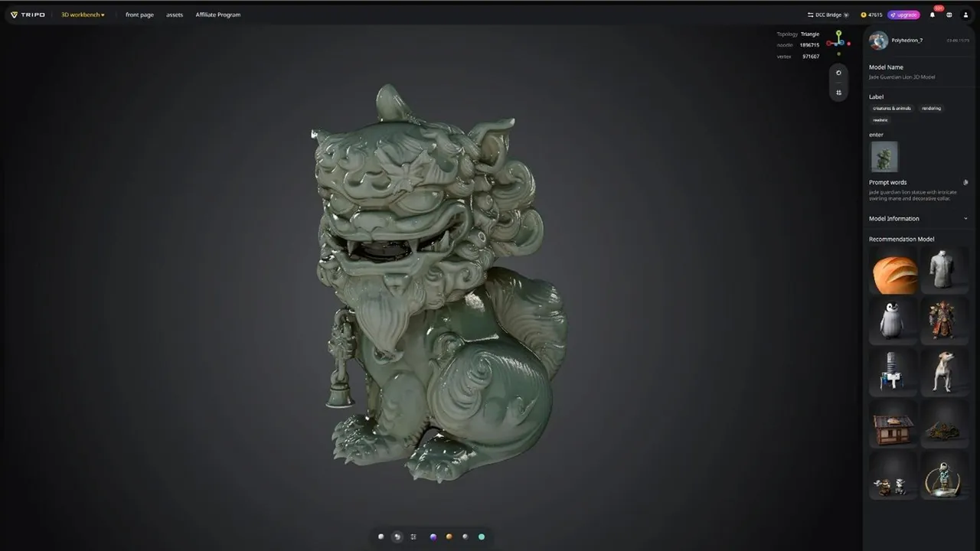The height and width of the screenshot is (551, 980).
Task: Open the assets menu item
Action: coord(175,15)
